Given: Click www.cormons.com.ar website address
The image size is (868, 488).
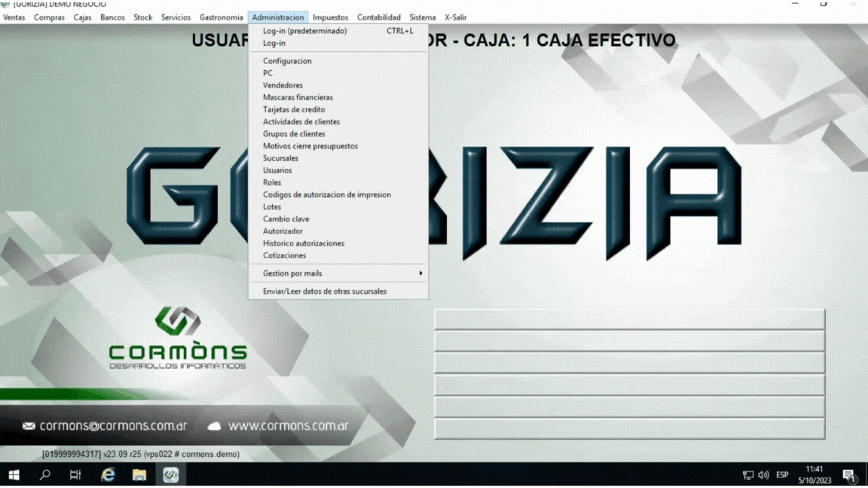Looking at the screenshot, I should (x=289, y=426).
